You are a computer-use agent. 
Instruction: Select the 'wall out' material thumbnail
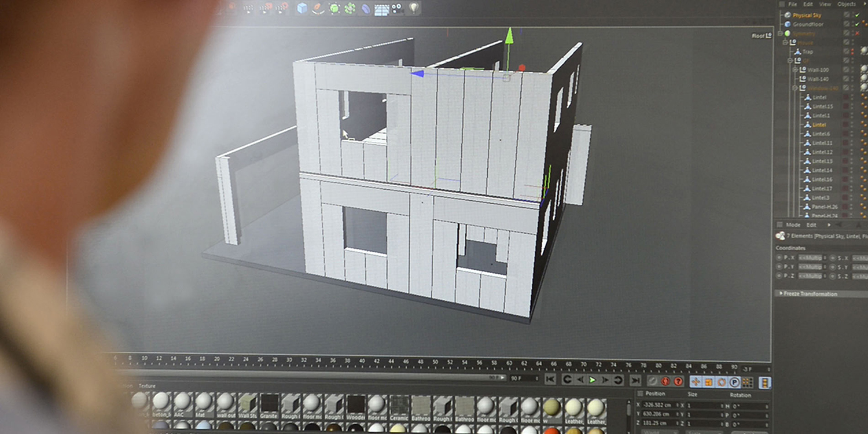pyautogui.click(x=225, y=404)
